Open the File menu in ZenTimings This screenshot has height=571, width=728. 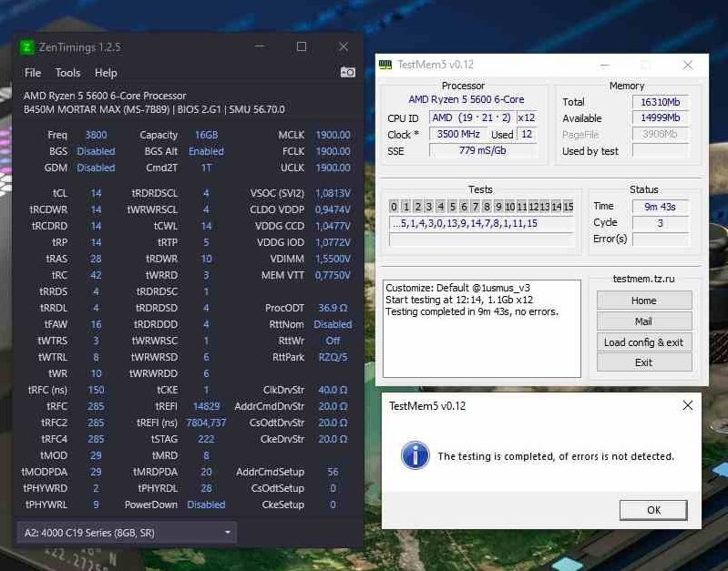(x=33, y=73)
